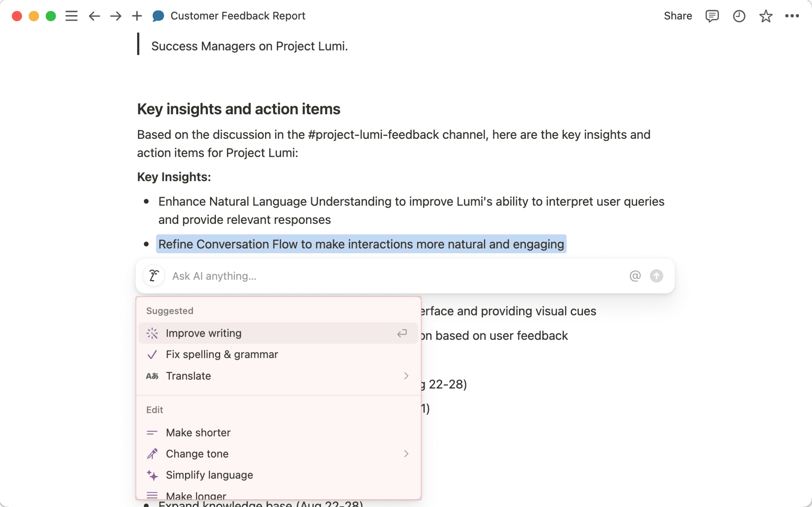Screen dimensions: 812x507
Task: Navigate forward with the right arrow
Action: point(116,16)
